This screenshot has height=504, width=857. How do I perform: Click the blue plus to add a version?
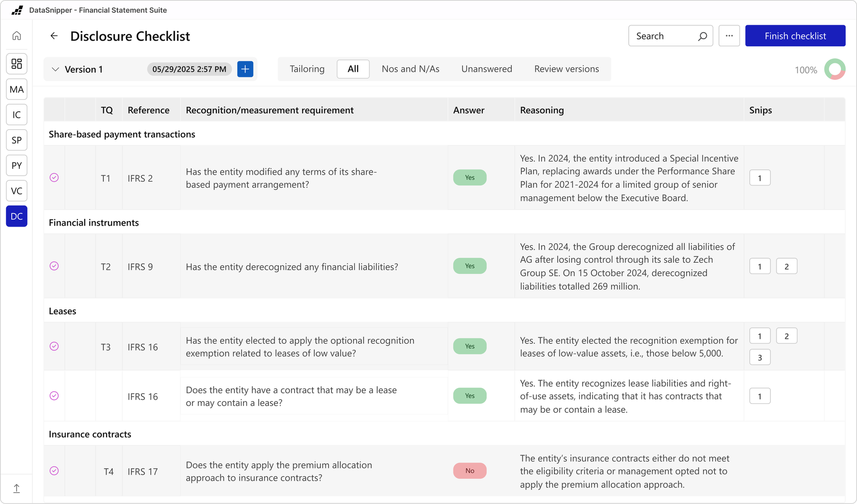(x=245, y=69)
